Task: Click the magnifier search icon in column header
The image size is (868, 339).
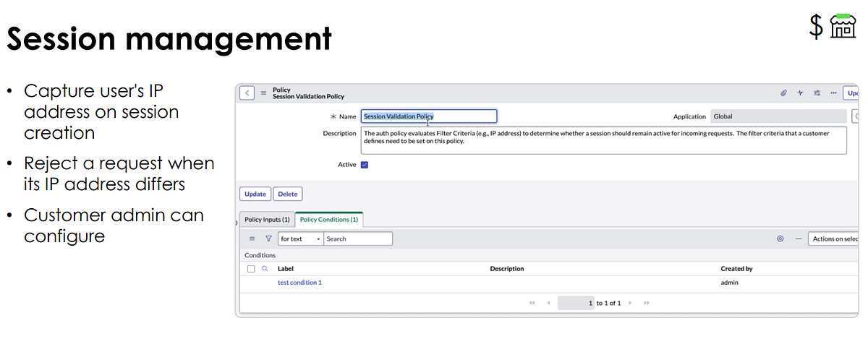Action: [x=265, y=268]
